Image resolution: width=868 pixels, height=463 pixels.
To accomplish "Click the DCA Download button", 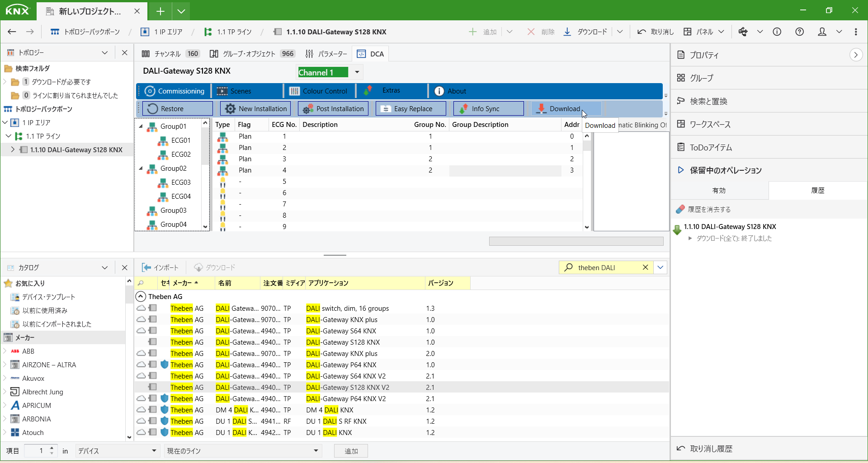I will pos(566,108).
